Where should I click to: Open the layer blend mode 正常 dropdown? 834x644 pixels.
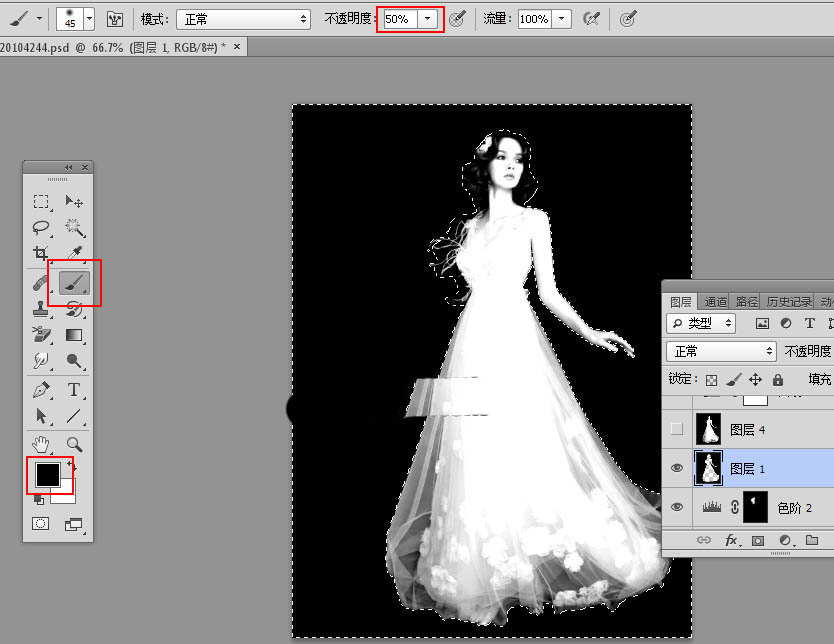click(720, 351)
